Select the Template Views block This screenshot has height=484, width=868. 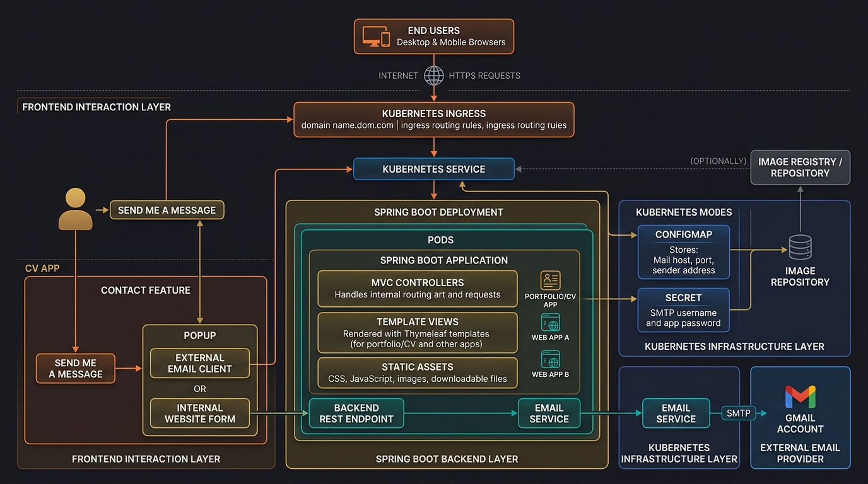pos(417,333)
